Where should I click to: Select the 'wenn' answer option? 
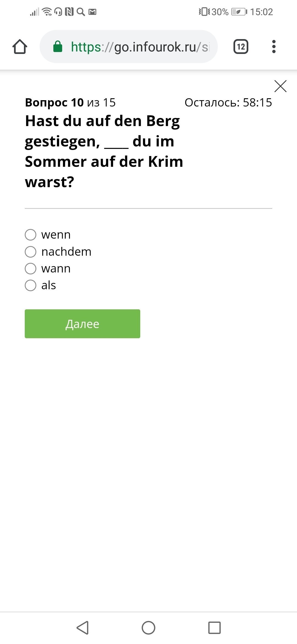click(x=31, y=235)
